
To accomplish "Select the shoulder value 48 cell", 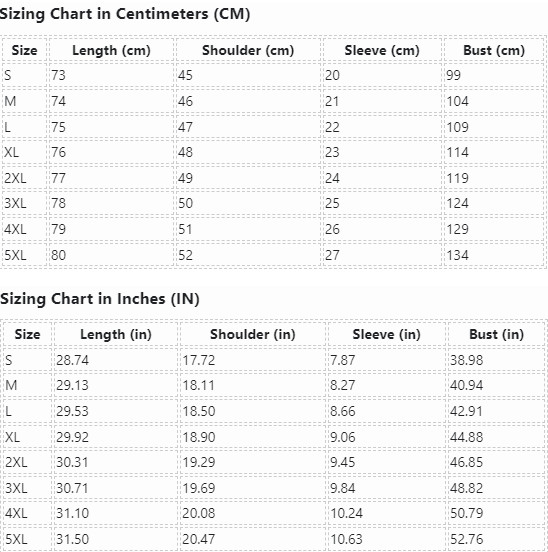I will coord(248,152).
